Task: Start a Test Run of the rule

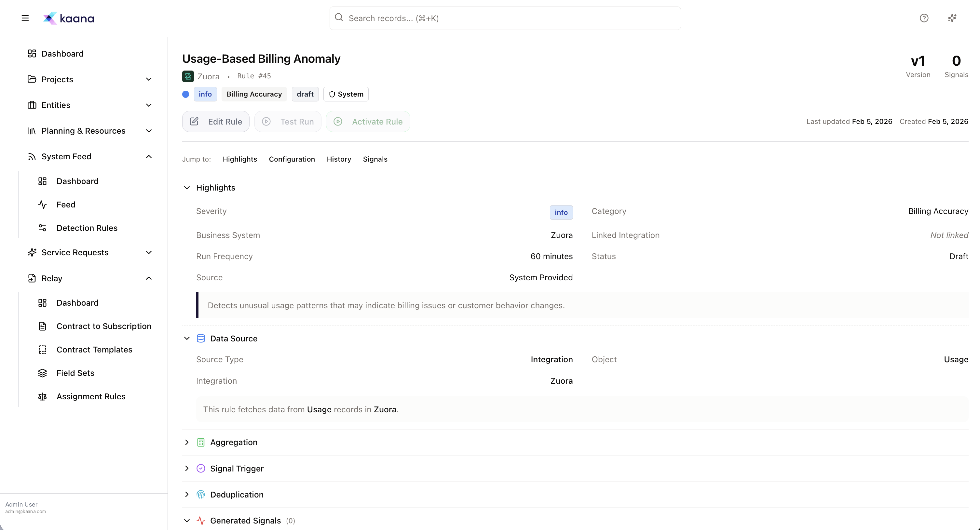Action: pyautogui.click(x=288, y=121)
